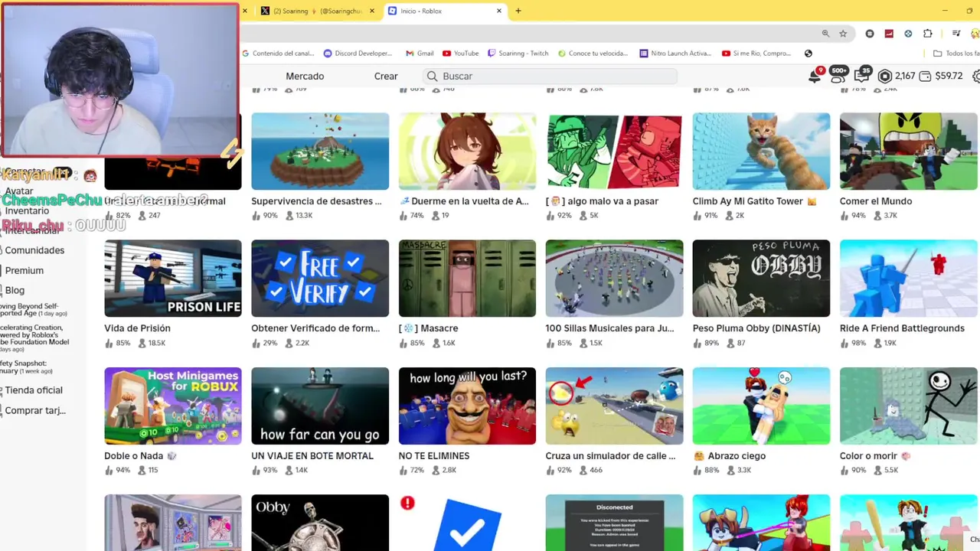Open Si me Rio, Compro bookmark
The width and height of the screenshot is (980, 551).
pos(756,54)
